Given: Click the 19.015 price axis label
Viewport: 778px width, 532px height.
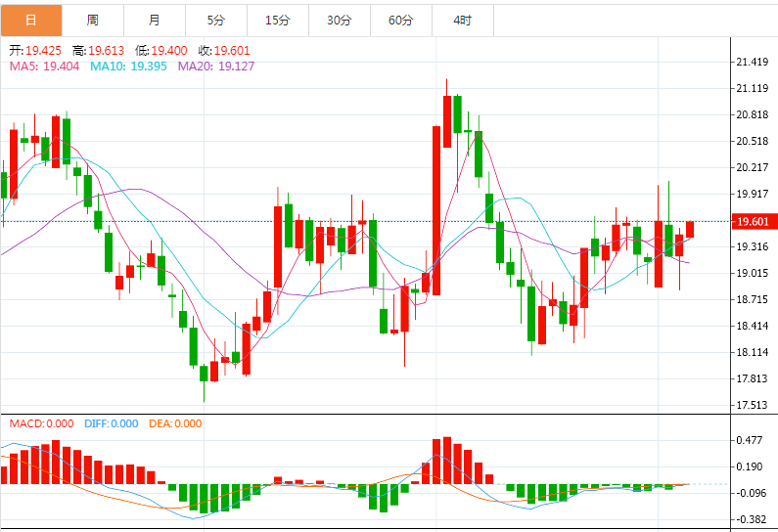Looking at the screenshot, I should coord(753,273).
